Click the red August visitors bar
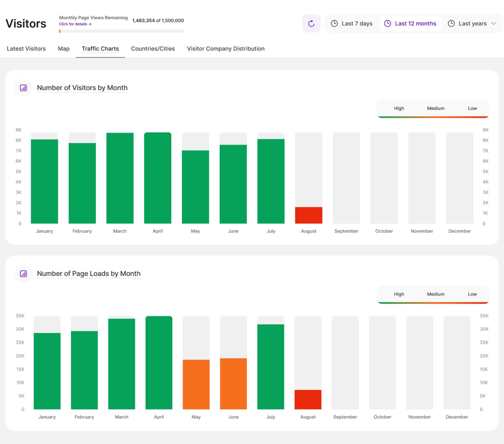The width and height of the screenshot is (504, 444). (309, 215)
